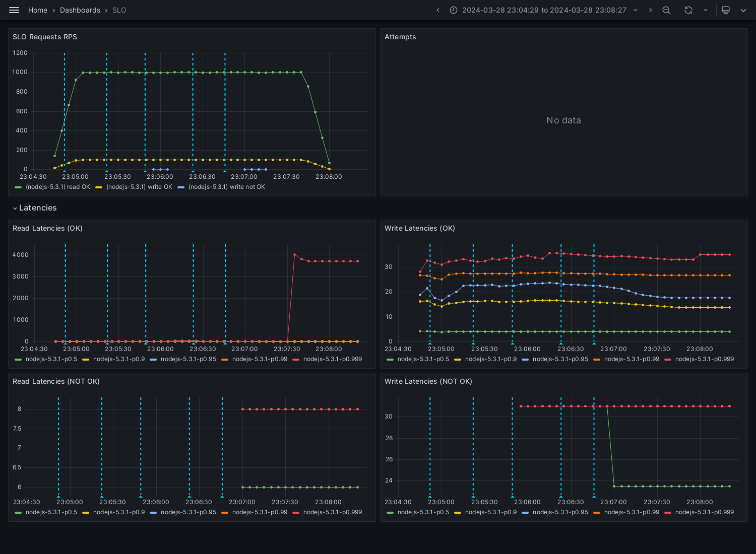
Task: Toggle p0.95 series in Write Latencies (OK) legend
Action: tap(560, 359)
